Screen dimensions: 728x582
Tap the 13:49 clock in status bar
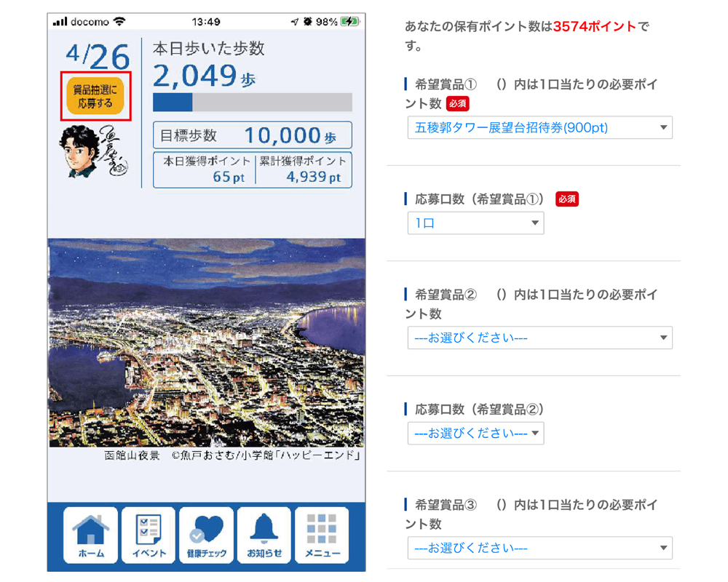point(206,22)
